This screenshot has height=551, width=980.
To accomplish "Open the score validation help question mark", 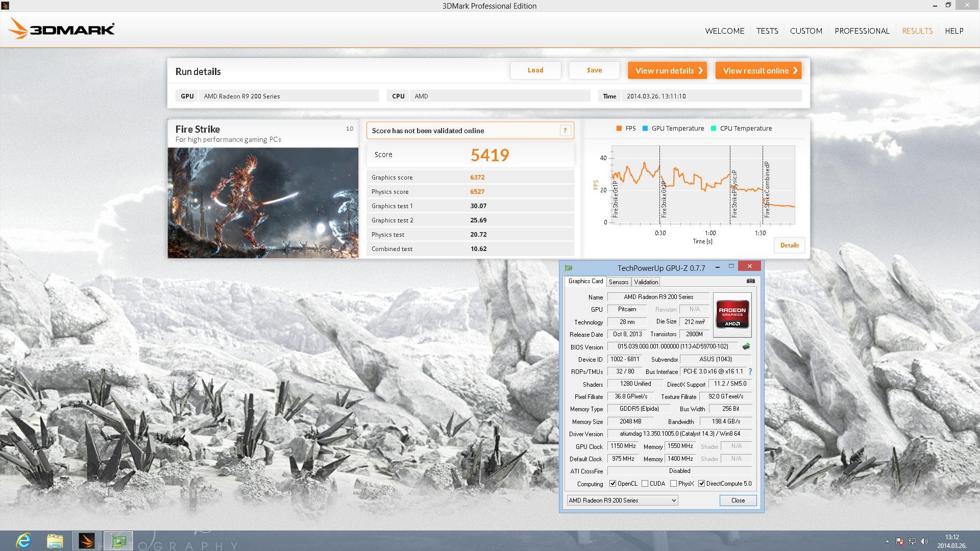I will [565, 131].
